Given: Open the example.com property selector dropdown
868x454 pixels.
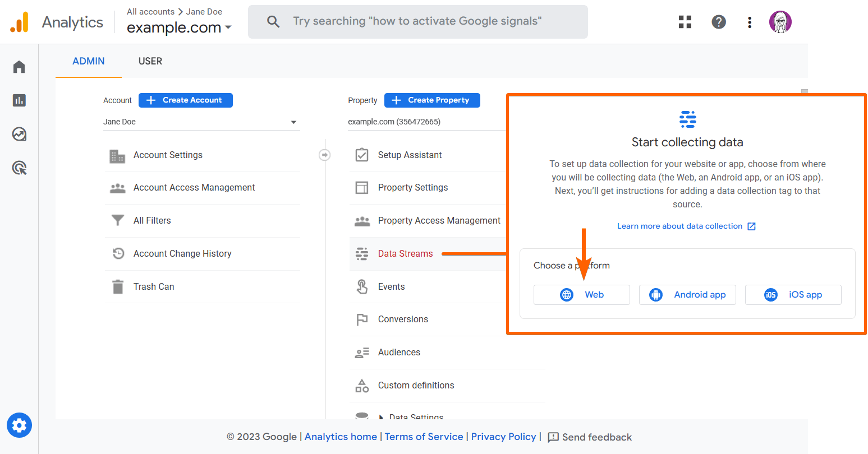Looking at the screenshot, I should coord(179,27).
